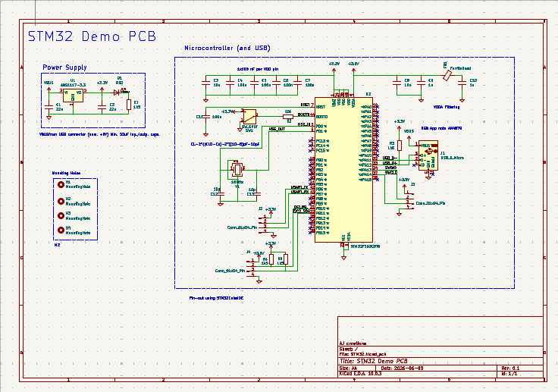Select the H1 mounting hole symbol
Viewport: 558px width, 392px height.
click(x=61, y=184)
